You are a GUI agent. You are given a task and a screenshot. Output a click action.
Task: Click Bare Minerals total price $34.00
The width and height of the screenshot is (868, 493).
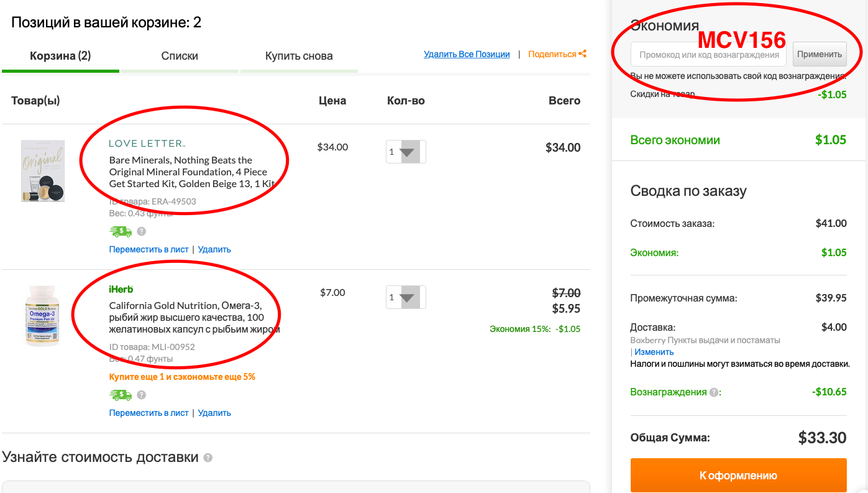[x=563, y=148]
